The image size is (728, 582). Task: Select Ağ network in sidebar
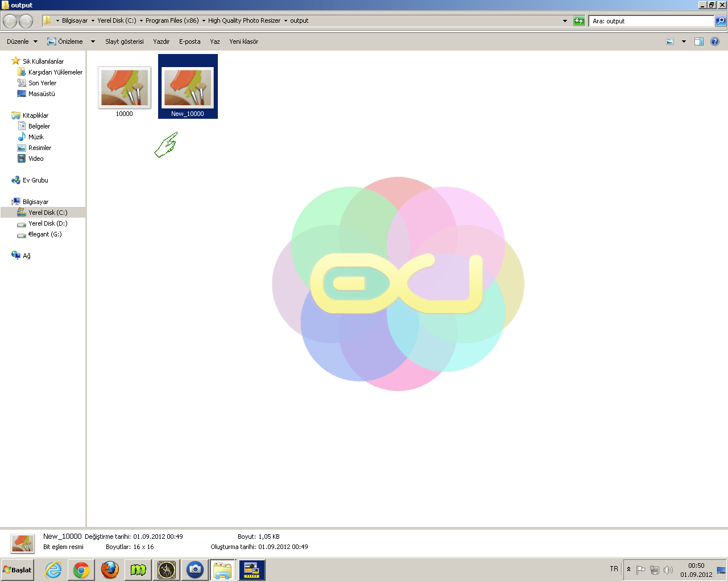[26, 256]
